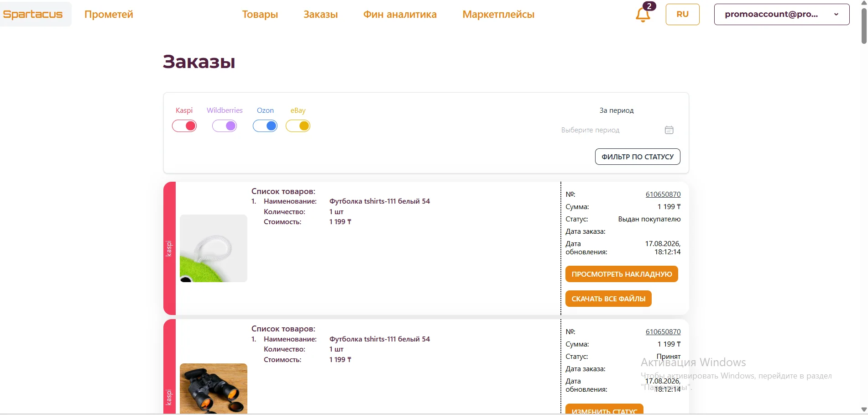The height and width of the screenshot is (415, 868).
Task: Go to the Заказы section
Action: point(321,15)
